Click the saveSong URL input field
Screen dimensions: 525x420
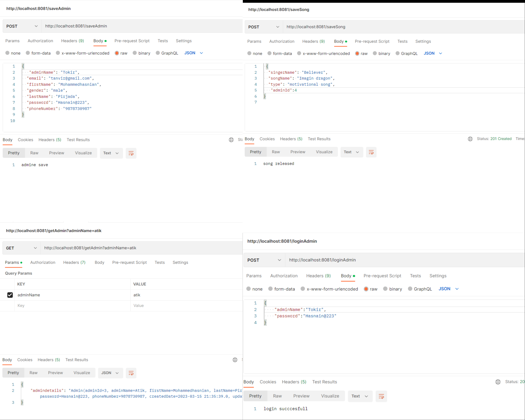tap(367, 27)
